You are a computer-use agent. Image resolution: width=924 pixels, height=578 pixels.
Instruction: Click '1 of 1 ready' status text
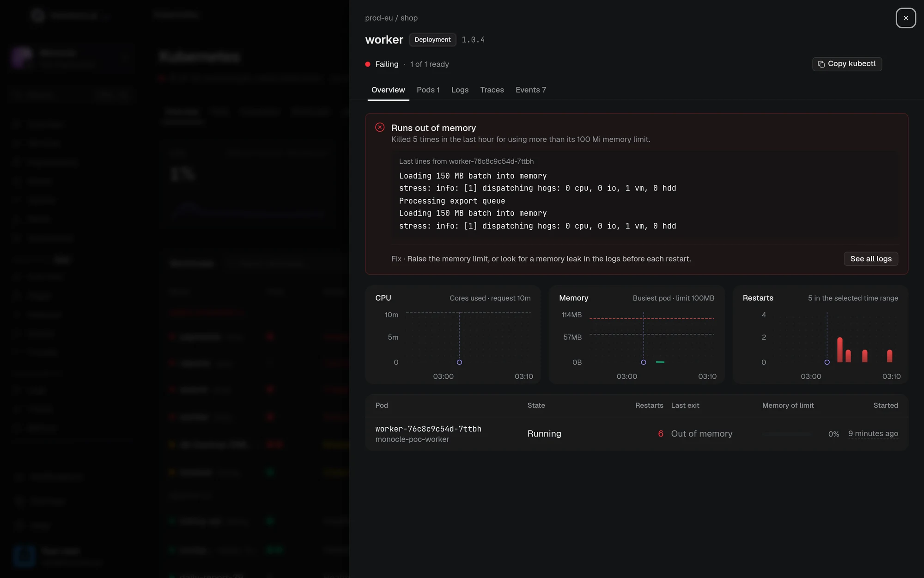point(429,64)
